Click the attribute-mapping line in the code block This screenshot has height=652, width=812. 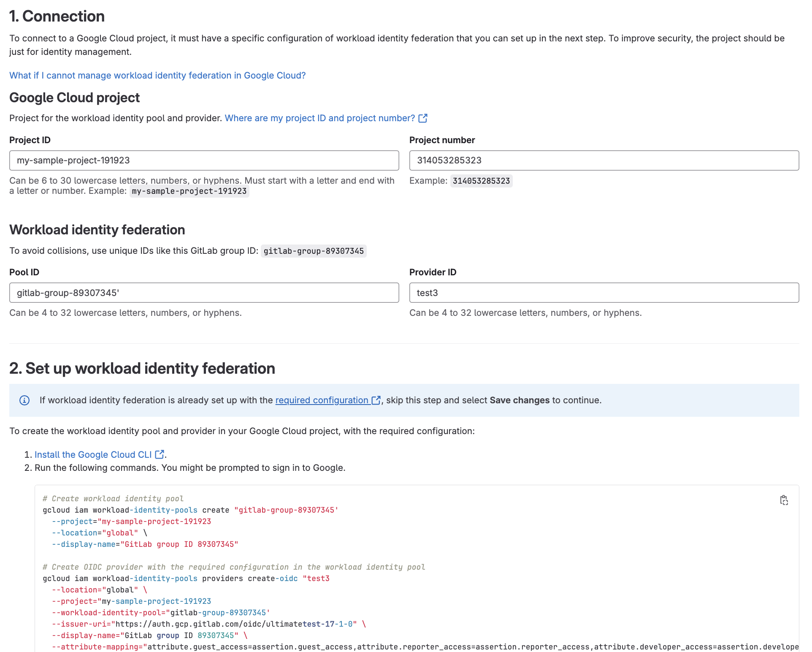[422, 647]
